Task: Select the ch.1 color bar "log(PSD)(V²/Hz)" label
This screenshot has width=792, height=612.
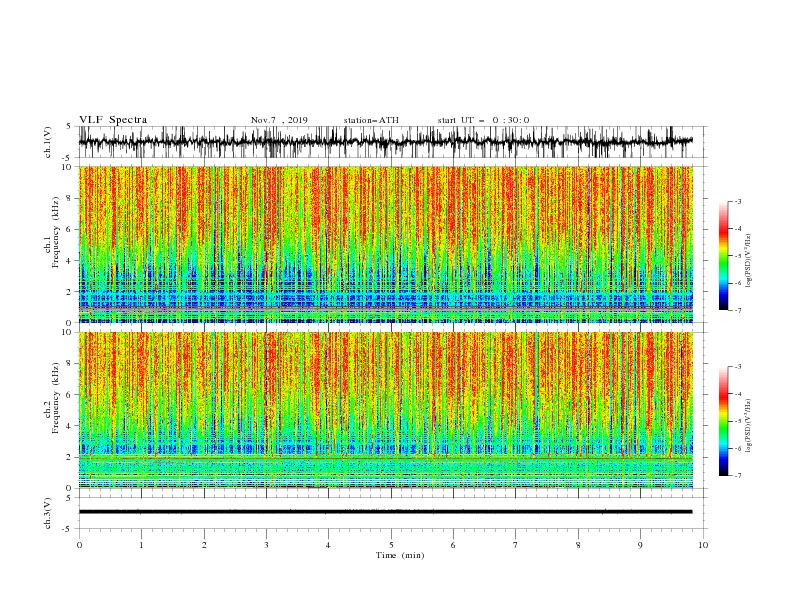Action: (749, 261)
